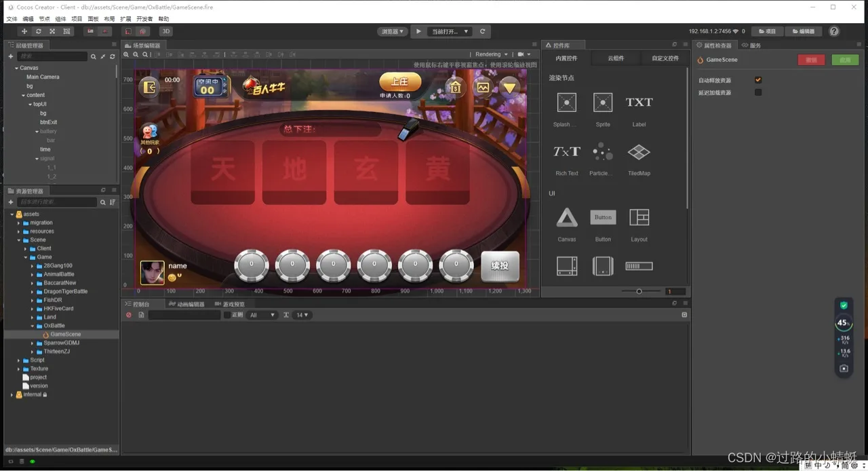Open the 浏览器 preview platform dropdown

click(392, 31)
